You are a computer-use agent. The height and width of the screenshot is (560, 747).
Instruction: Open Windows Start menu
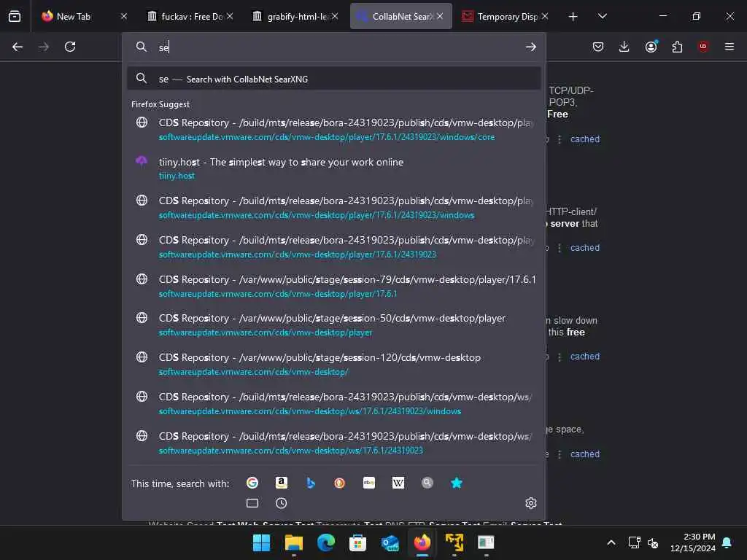coord(261,542)
